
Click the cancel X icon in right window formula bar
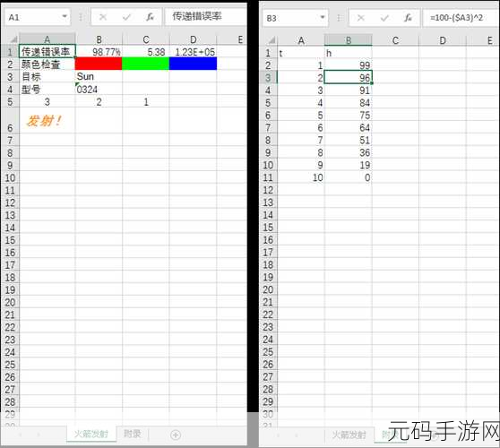(361, 18)
